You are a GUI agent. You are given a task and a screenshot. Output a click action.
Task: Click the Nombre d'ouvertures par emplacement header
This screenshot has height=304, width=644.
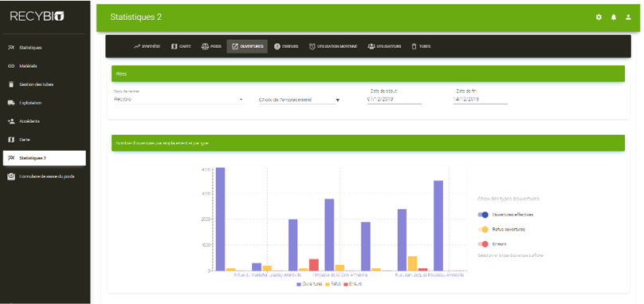coord(368,143)
